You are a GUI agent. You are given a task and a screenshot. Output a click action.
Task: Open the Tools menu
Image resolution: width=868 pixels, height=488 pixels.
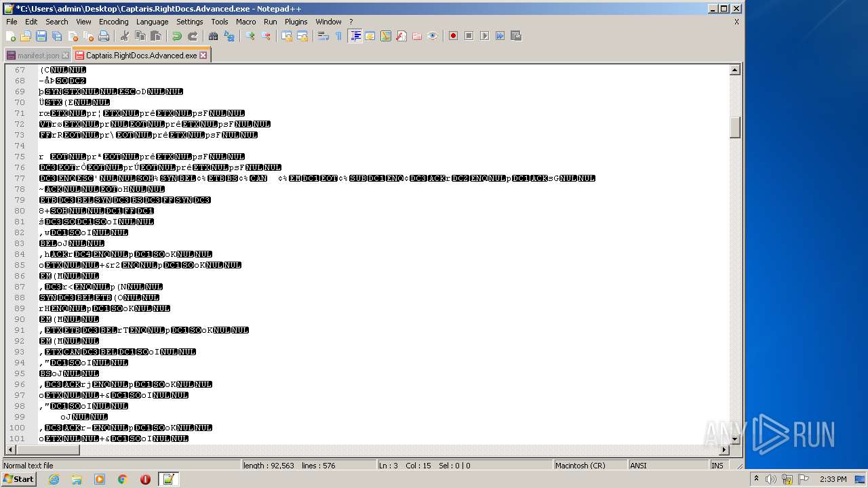(220, 22)
